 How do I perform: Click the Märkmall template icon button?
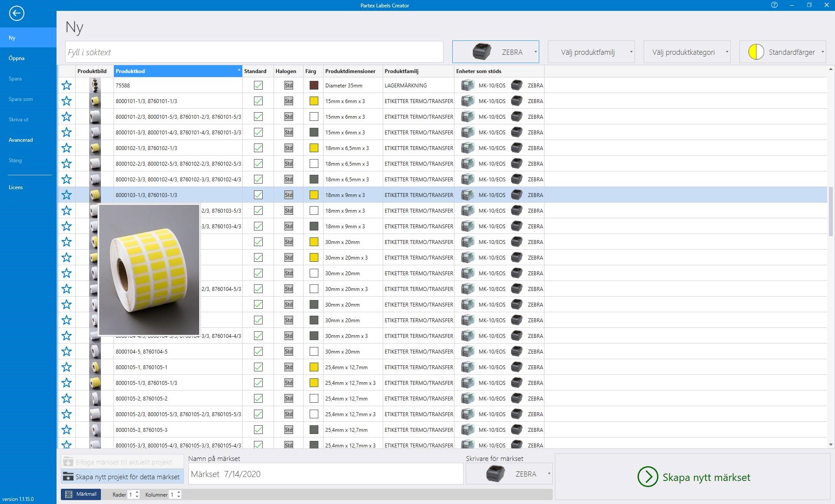click(81, 494)
